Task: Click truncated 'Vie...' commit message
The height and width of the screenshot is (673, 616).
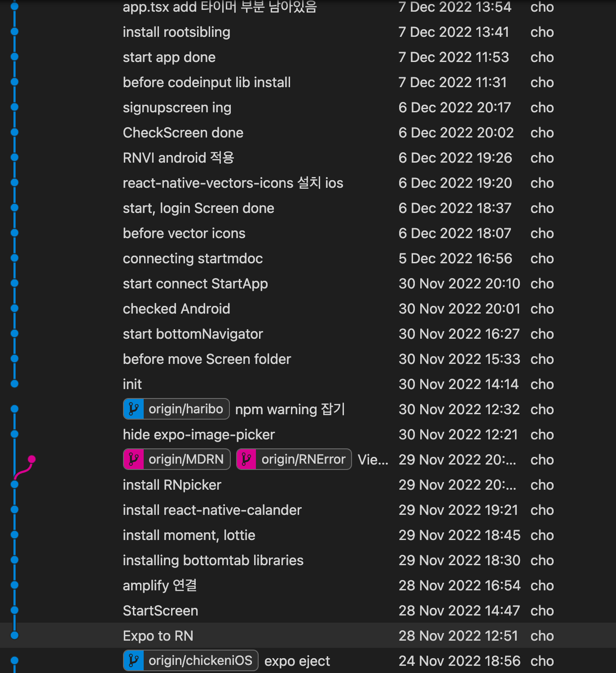Action: click(373, 460)
